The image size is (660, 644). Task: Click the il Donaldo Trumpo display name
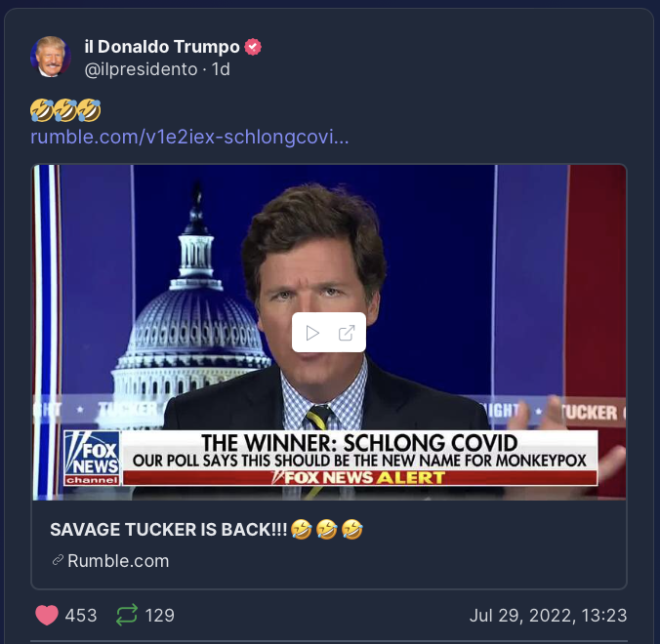(x=162, y=47)
